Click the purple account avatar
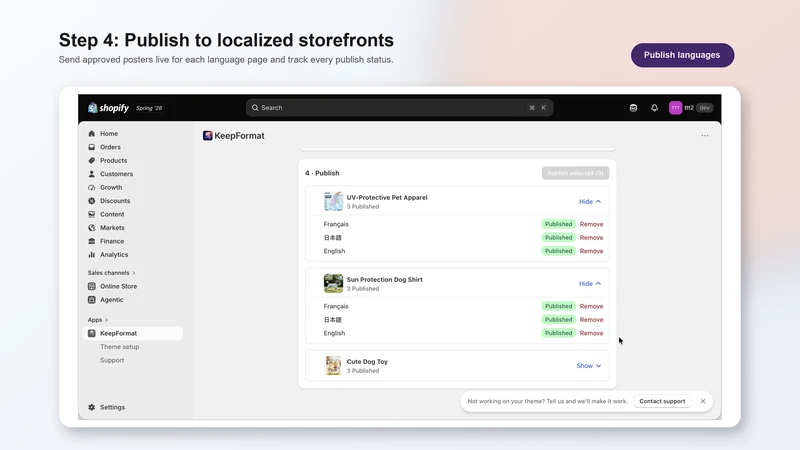 point(675,108)
